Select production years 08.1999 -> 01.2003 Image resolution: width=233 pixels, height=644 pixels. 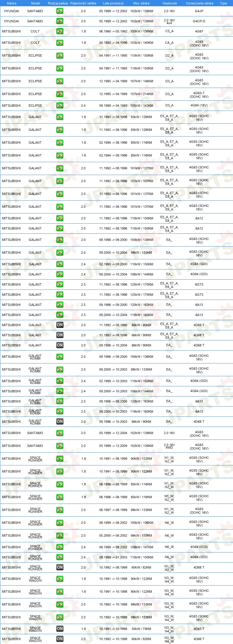[x=113, y=557]
